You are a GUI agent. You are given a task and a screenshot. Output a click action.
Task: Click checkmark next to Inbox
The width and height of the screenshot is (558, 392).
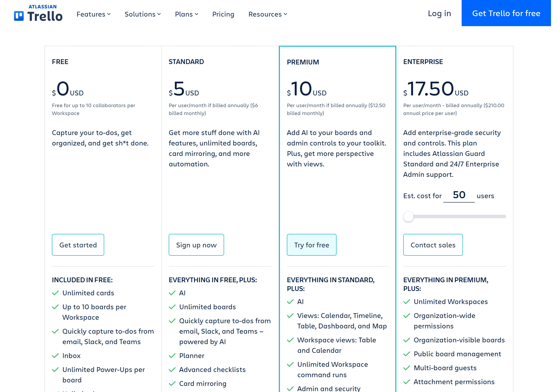coord(55,356)
